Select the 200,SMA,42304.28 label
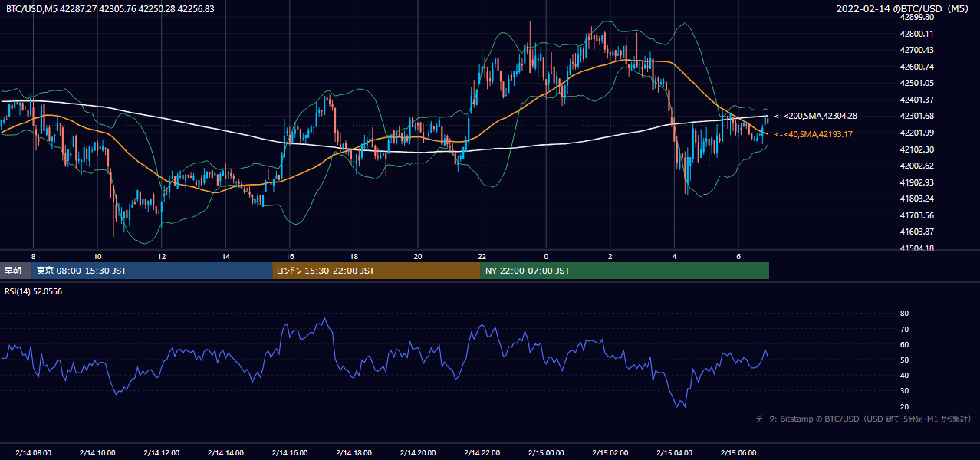The height and width of the screenshot is (460, 980). [816, 116]
